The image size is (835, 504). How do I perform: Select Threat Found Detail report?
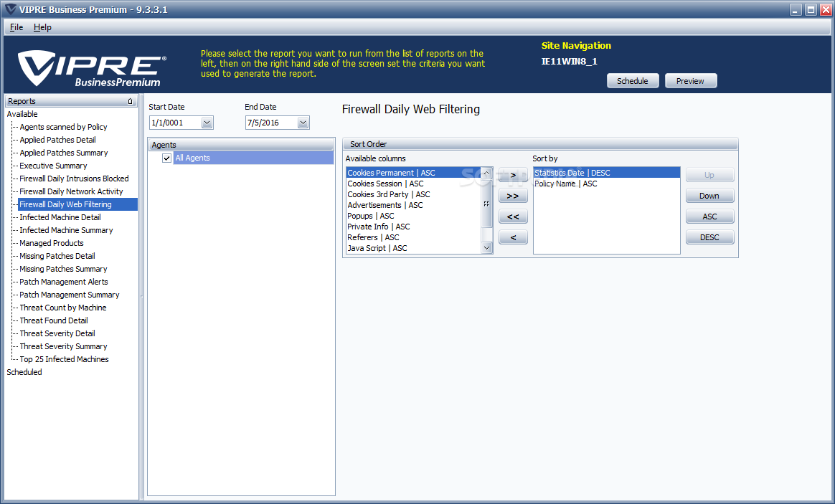[54, 321]
